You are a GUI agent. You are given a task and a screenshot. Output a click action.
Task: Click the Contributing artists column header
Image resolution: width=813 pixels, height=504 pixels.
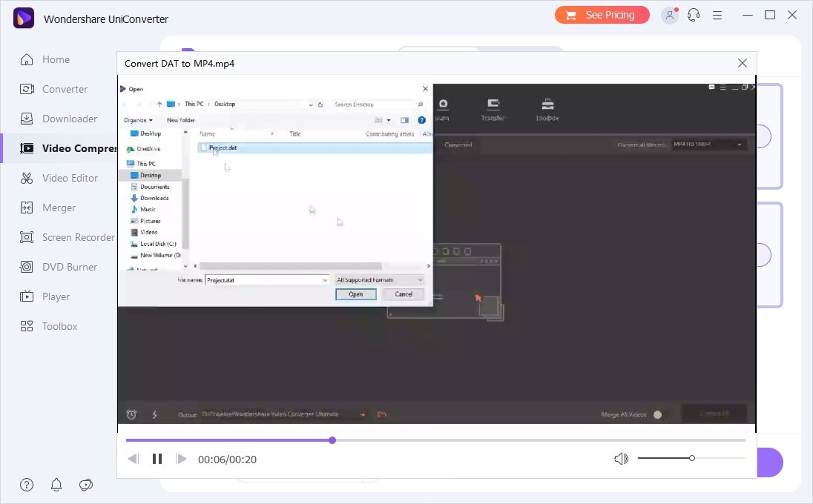click(x=390, y=133)
